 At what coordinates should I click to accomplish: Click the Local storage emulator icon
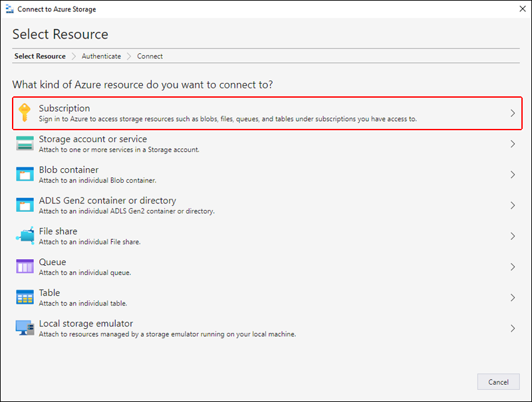click(25, 328)
